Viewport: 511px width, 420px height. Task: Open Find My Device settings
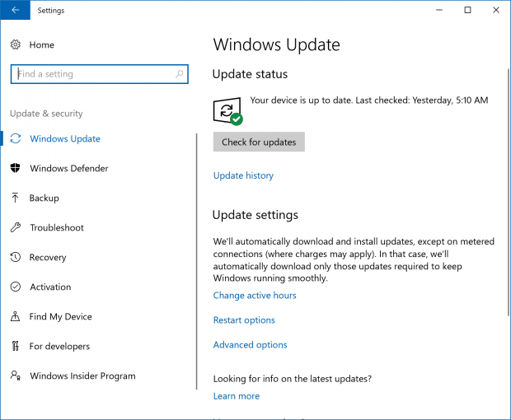click(61, 316)
